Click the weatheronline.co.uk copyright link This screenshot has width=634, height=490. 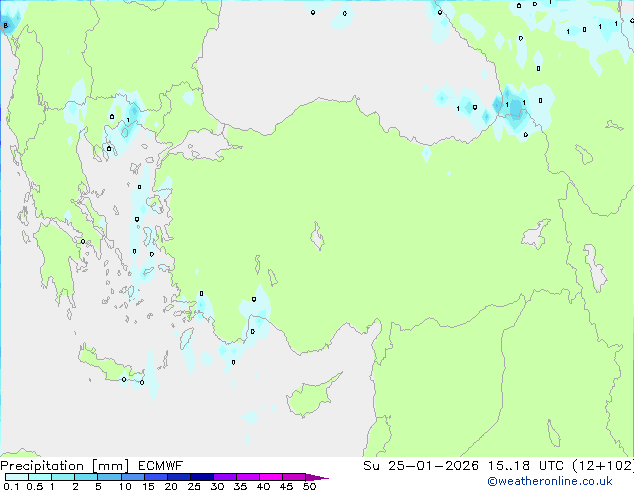click(563, 481)
